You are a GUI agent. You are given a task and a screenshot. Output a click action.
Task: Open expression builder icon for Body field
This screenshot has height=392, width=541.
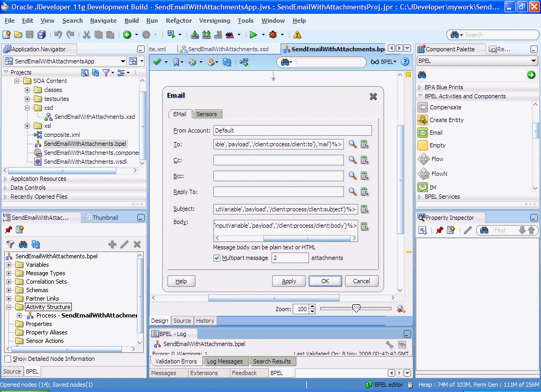(365, 226)
